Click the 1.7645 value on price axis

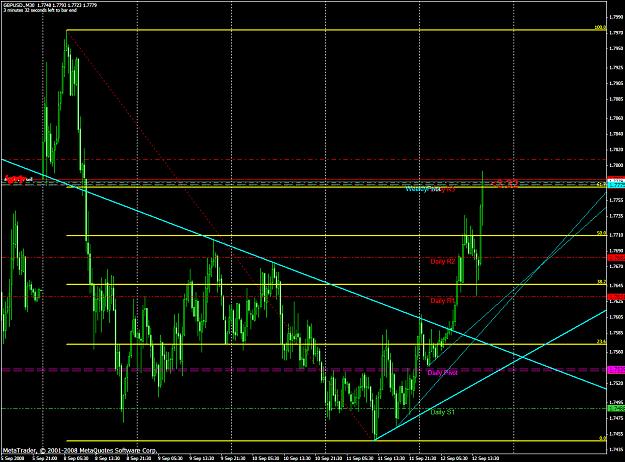pos(616,285)
